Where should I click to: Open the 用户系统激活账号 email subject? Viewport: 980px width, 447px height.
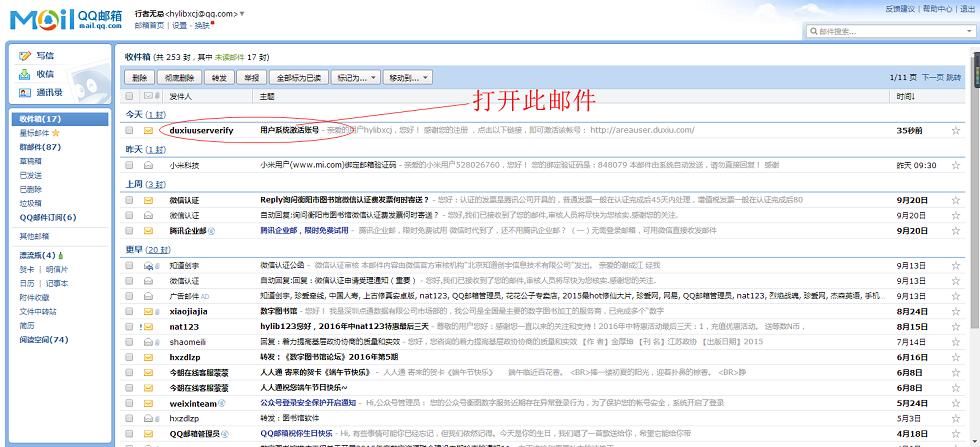pyautogui.click(x=289, y=131)
